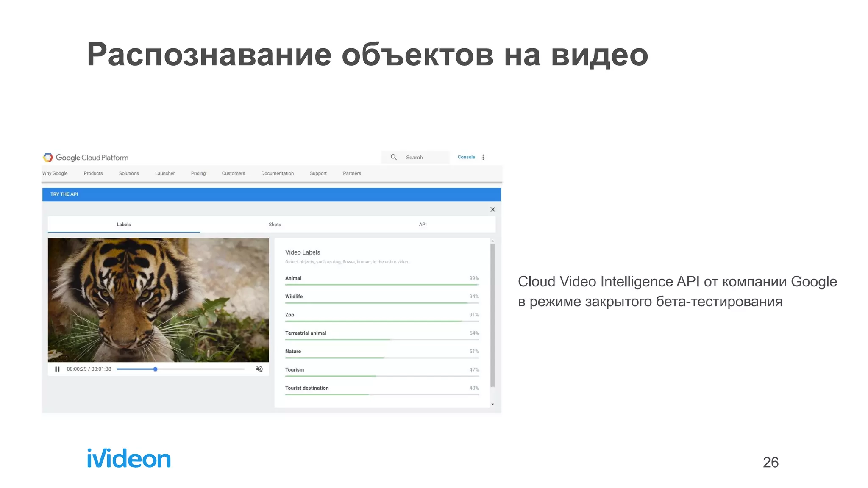Click the 43% confidence value
The width and height of the screenshot is (868, 488).
(474, 388)
